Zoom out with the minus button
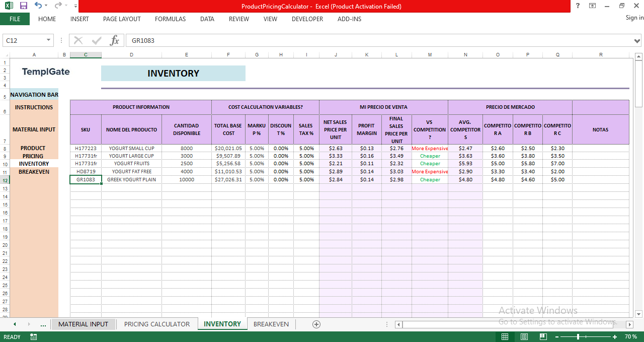This screenshot has height=342, width=644. (x=556, y=336)
